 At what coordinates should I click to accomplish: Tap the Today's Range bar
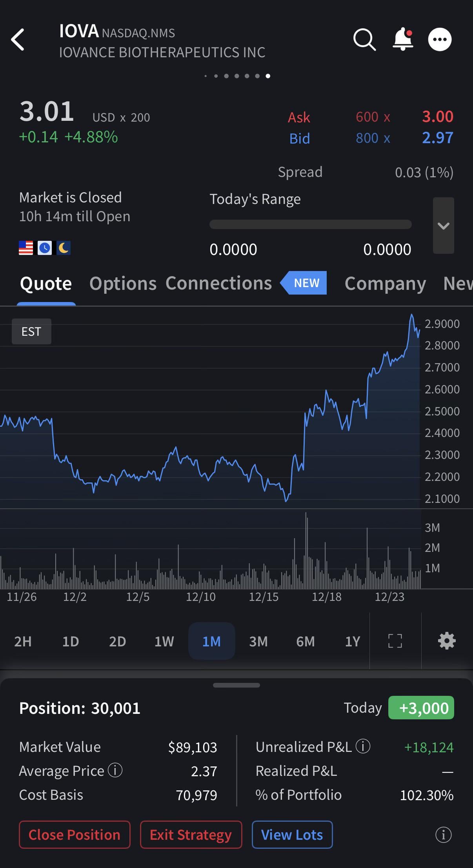pos(310,224)
